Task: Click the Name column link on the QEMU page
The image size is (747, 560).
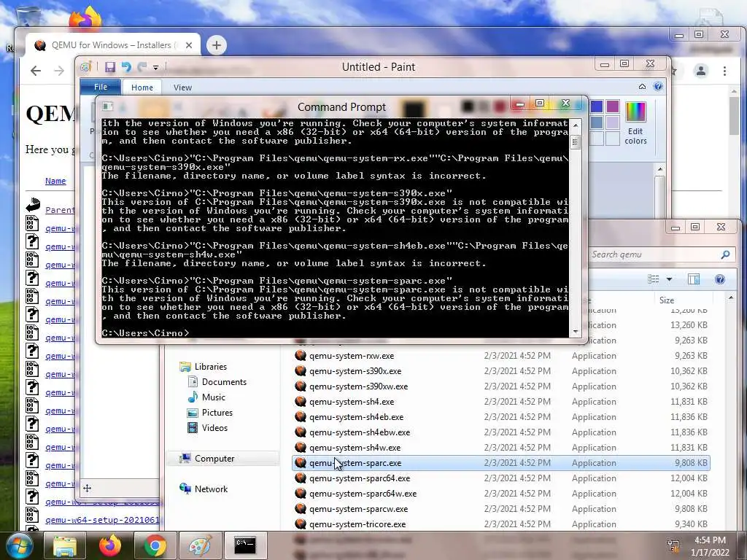Action: (x=55, y=181)
